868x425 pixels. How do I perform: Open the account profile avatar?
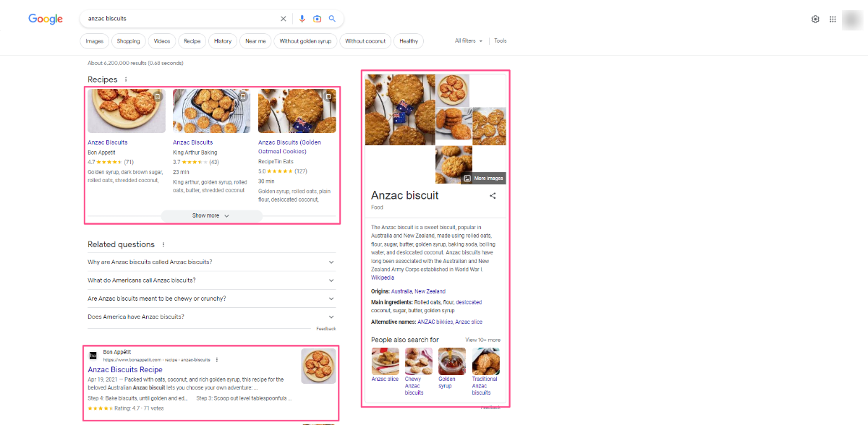[x=851, y=19]
